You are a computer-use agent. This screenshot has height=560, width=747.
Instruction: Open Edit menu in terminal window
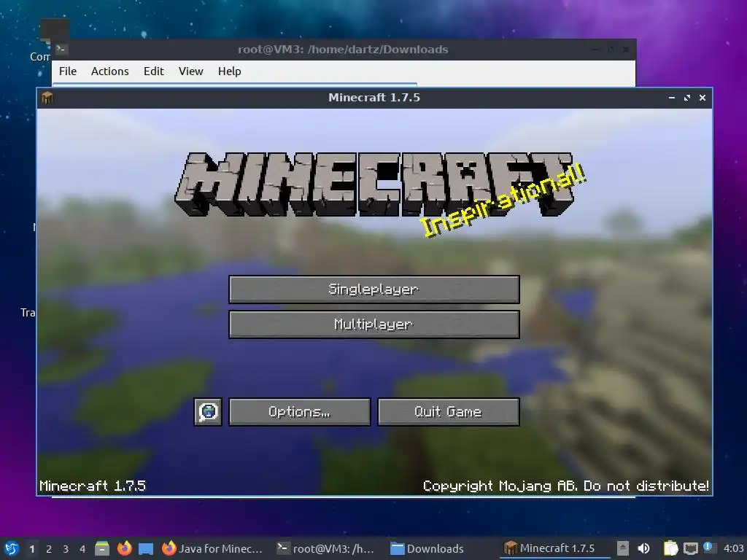pyautogui.click(x=154, y=71)
